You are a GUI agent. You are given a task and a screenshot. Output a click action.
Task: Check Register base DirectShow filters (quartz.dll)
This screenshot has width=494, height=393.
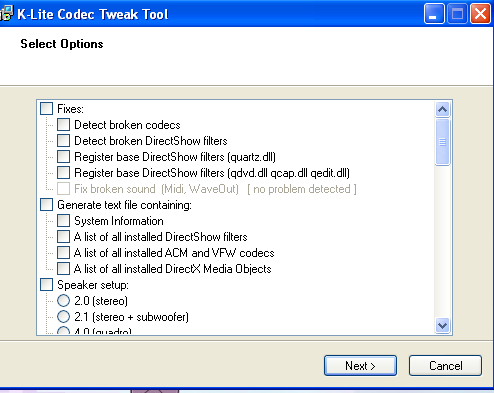click(x=63, y=157)
